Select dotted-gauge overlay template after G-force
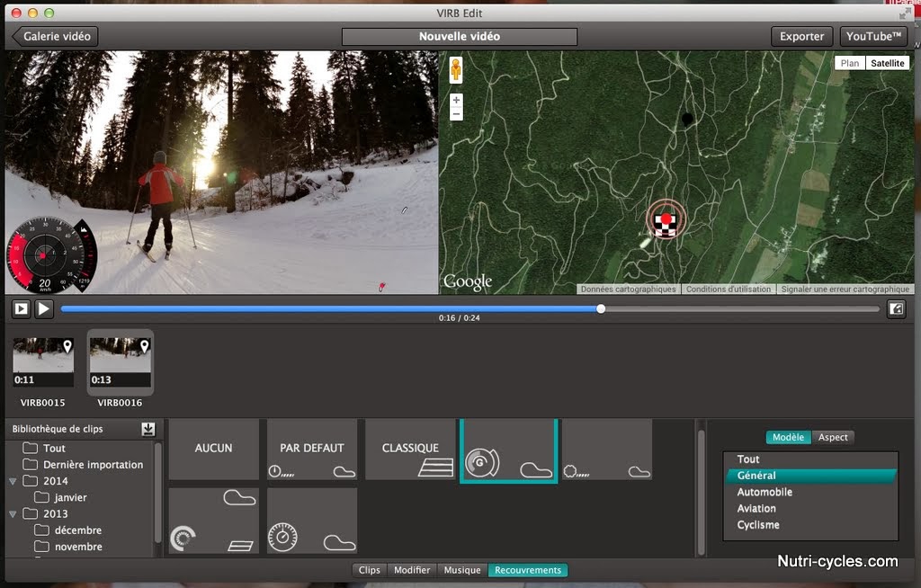Image resolution: width=921 pixels, height=588 pixels. click(x=607, y=450)
